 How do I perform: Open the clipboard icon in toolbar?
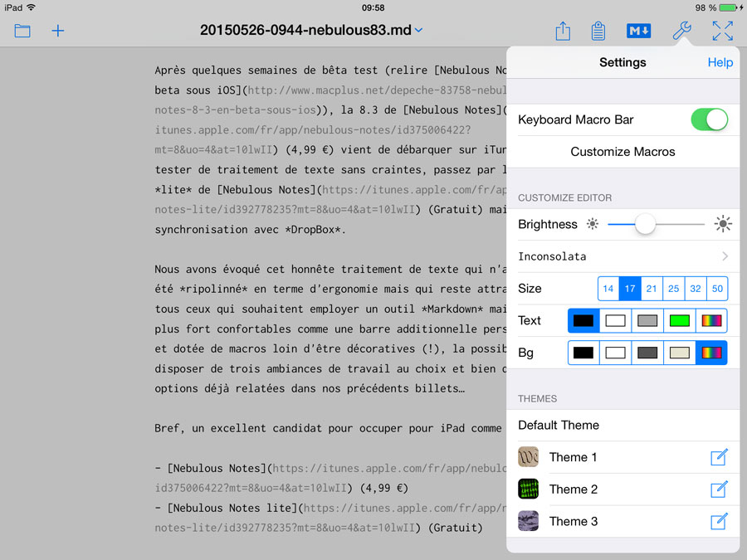tap(598, 31)
